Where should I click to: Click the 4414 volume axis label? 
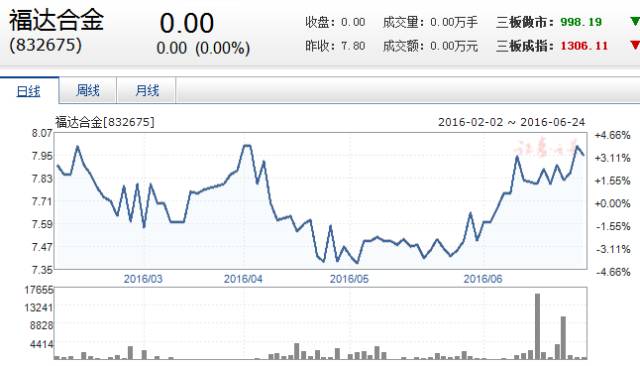(x=42, y=344)
